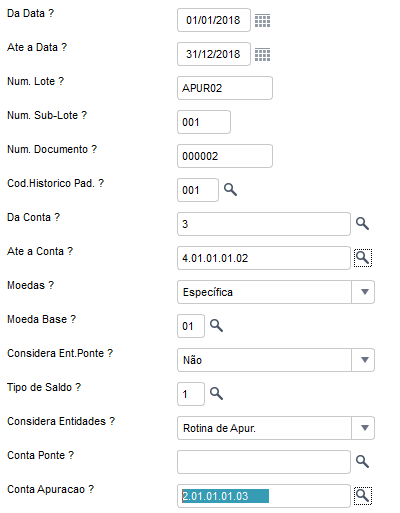Click the Num. Lote field with APUR02

coord(225,88)
